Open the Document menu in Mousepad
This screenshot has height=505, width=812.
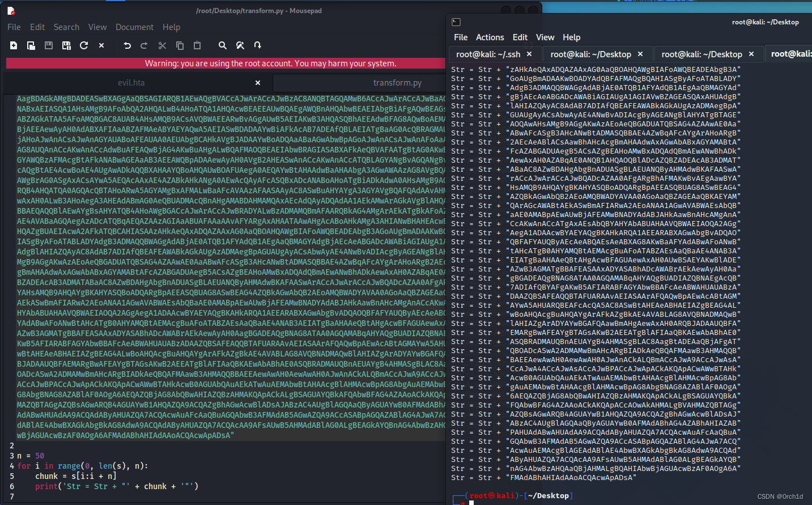134,27
